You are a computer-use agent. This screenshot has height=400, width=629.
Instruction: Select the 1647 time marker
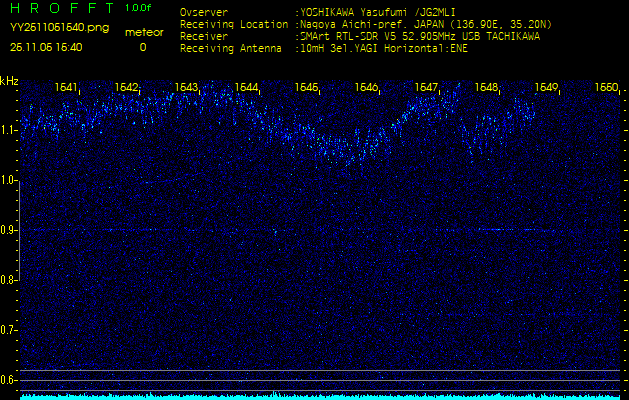(x=427, y=88)
